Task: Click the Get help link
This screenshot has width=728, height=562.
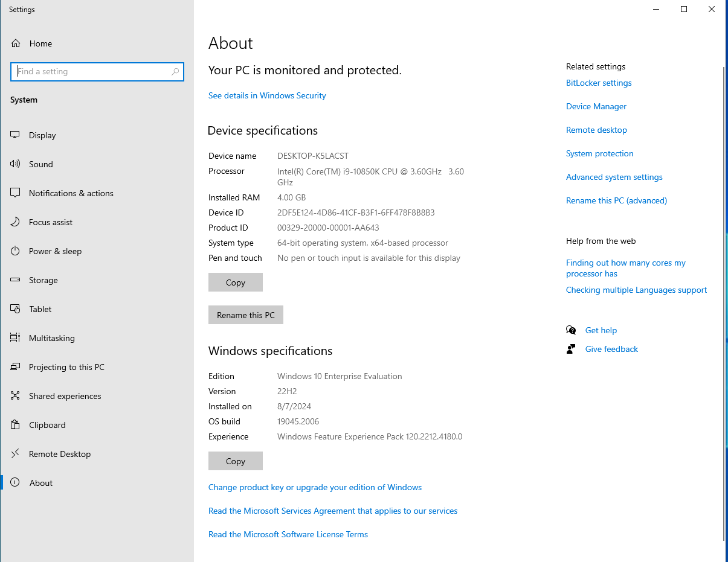Action: tap(601, 330)
